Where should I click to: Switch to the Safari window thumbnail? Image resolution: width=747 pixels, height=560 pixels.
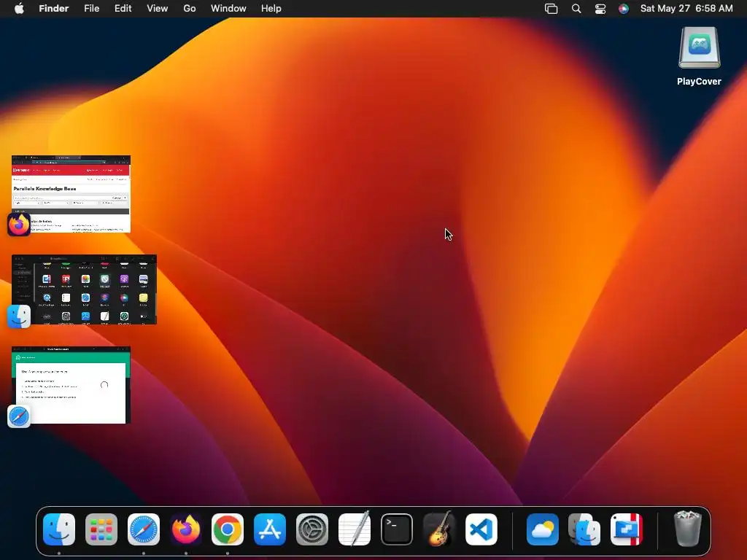[x=71, y=385]
